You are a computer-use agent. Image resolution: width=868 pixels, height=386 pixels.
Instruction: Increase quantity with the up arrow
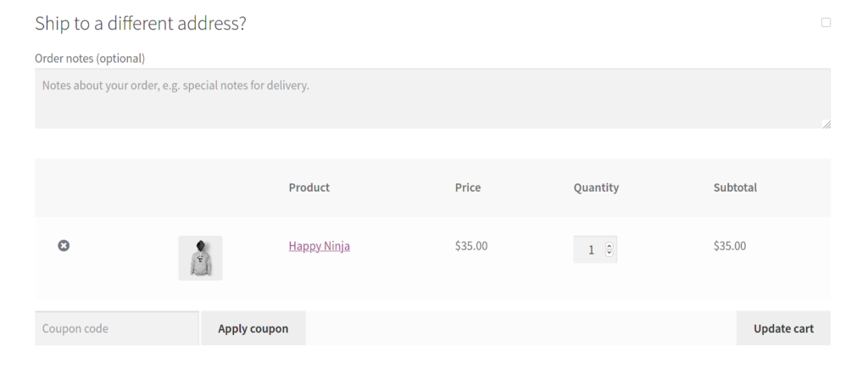tap(609, 246)
